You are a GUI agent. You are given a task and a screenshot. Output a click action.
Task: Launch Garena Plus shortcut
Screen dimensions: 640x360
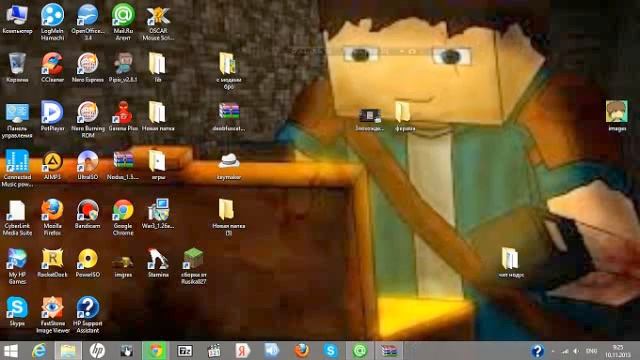coord(123,116)
